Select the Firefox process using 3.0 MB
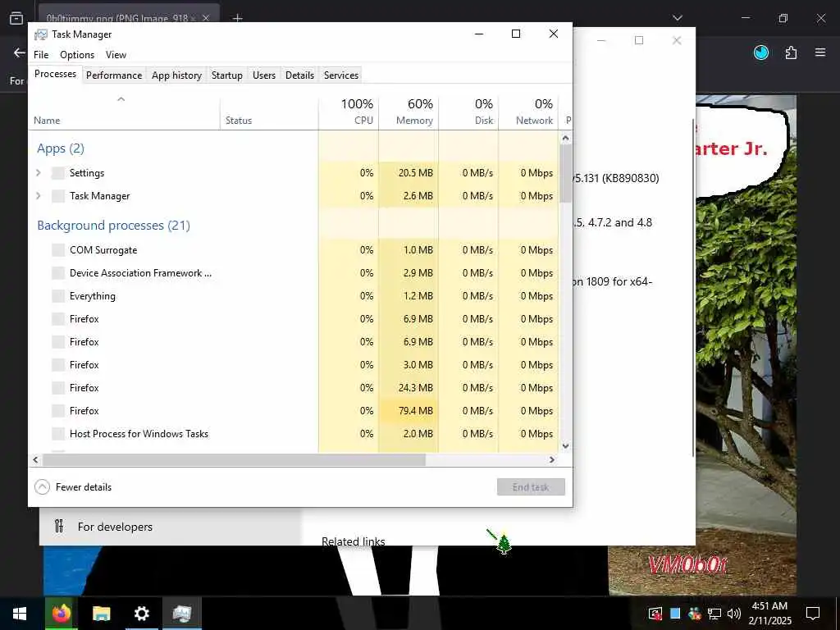 (x=294, y=364)
